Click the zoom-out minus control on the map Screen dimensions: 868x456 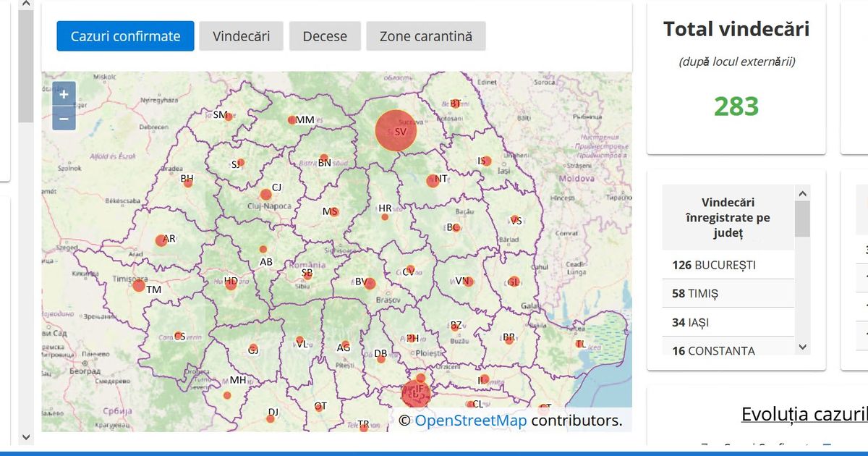64,118
